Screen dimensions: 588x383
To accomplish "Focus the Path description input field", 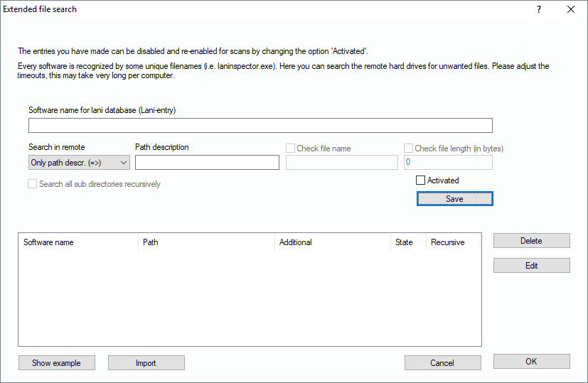I will tap(207, 163).
